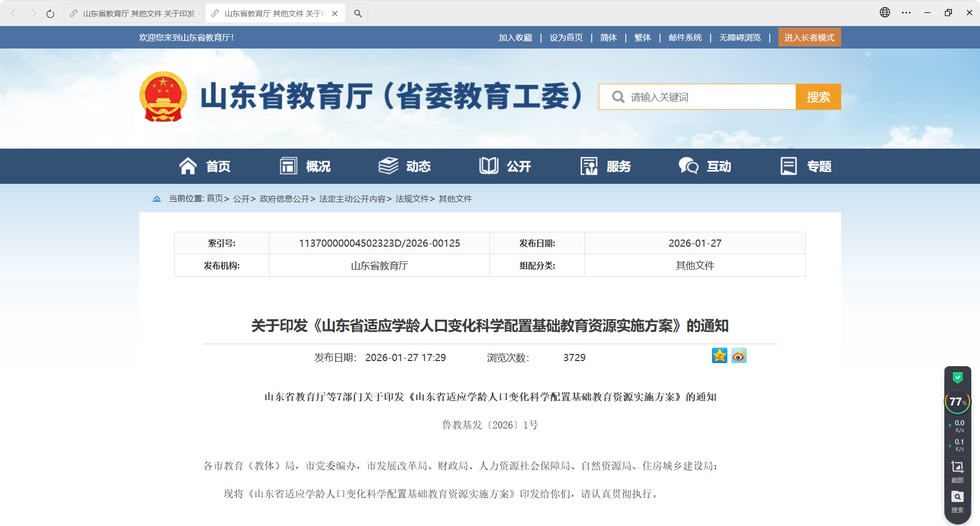Open the 邮件系统 link
The width and height of the screenshot is (980, 526).
click(685, 38)
